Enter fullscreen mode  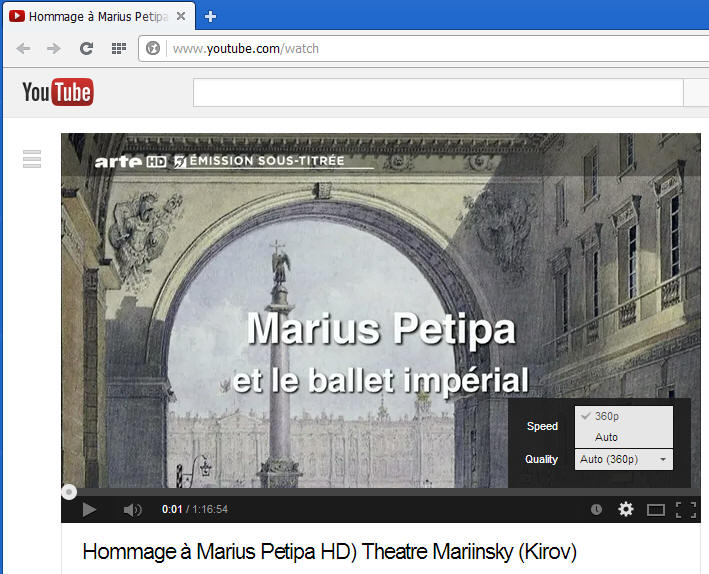click(x=685, y=510)
